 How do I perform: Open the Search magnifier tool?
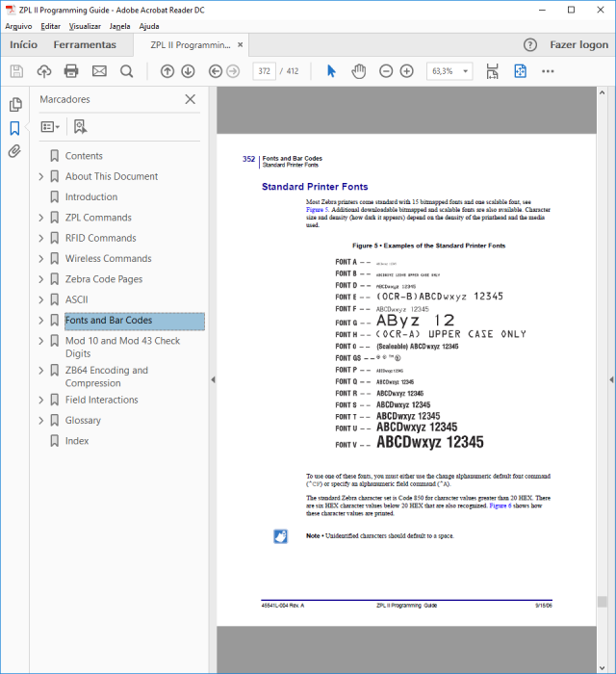[x=126, y=71]
